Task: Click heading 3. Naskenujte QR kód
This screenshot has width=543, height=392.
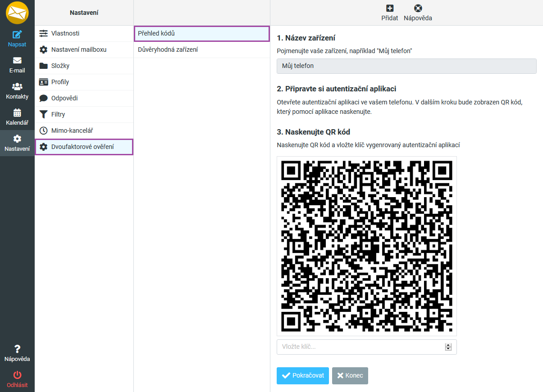Action: click(x=314, y=132)
